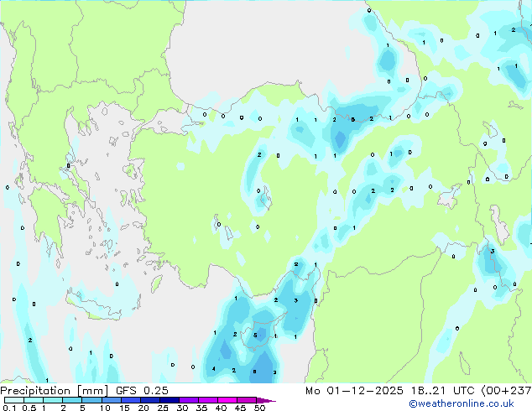Click the '50' legend scale label

coord(259,408)
